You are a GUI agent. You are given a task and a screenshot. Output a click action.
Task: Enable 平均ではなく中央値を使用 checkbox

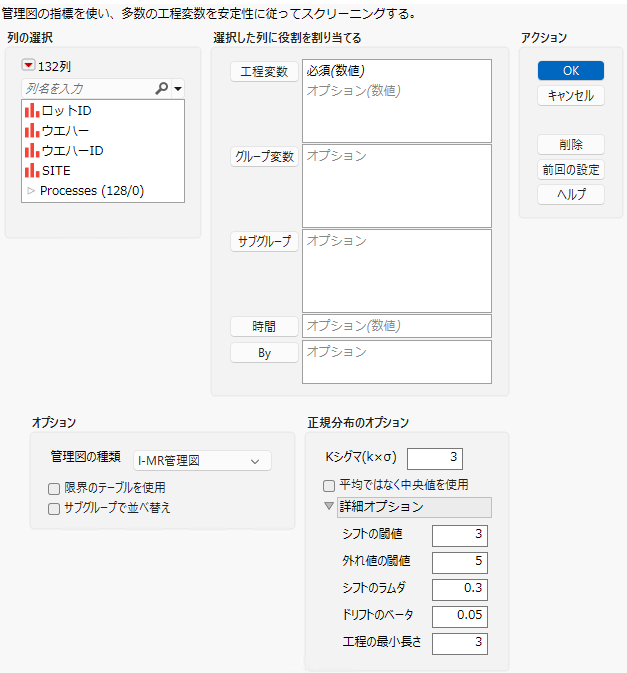click(x=329, y=486)
